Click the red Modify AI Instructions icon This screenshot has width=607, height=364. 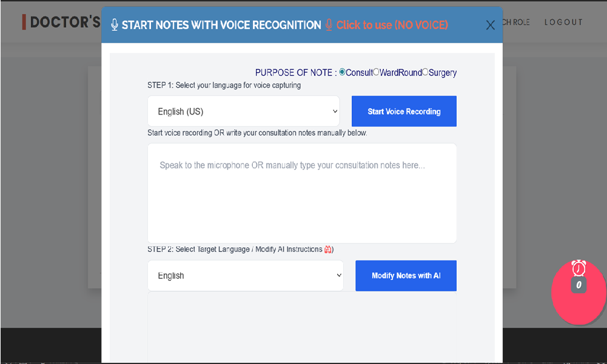pyautogui.click(x=328, y=250)
